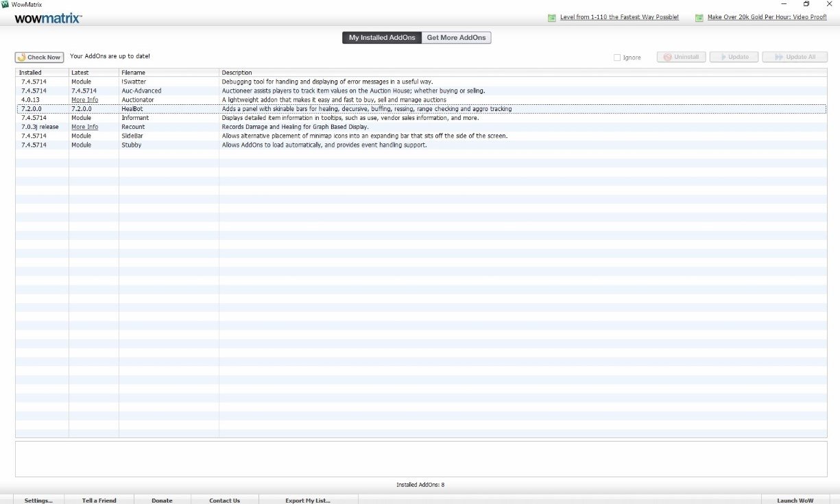Viewport: 840px width, 504px height.
Task: Click the wowmatrix logo
Action: tap(48, 19)
